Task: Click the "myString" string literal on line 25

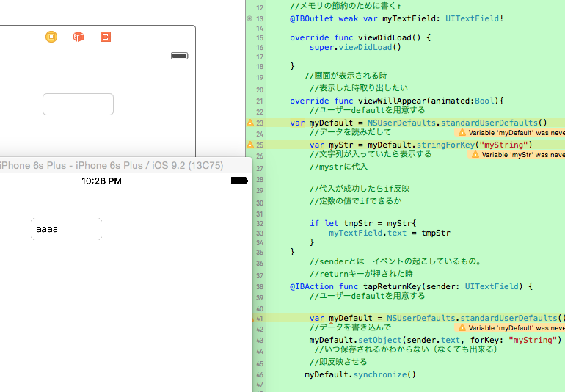Action: [503, 145]
